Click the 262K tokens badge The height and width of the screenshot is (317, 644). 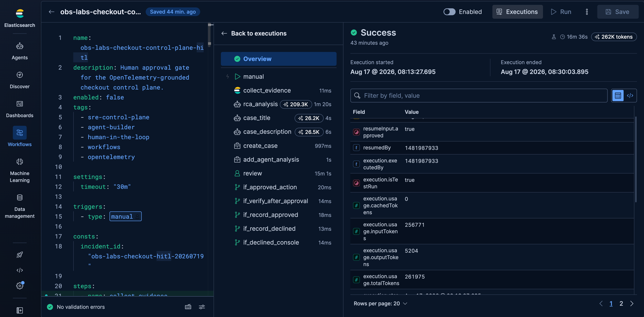(614, 37)
